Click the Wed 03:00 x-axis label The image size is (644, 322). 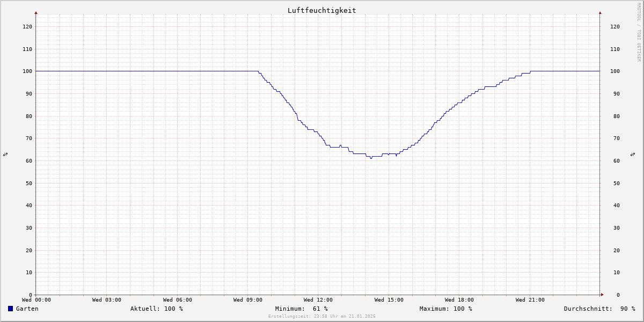point(107,300)
